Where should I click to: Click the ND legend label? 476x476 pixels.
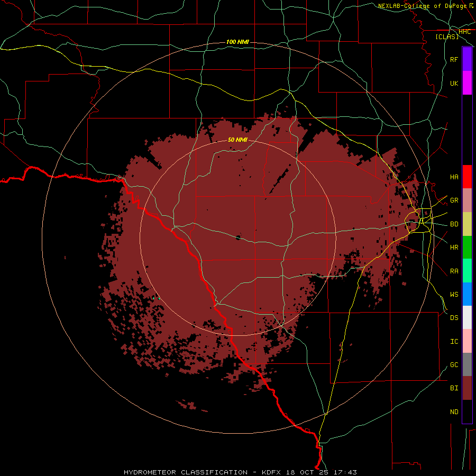(x=454, y=412)
